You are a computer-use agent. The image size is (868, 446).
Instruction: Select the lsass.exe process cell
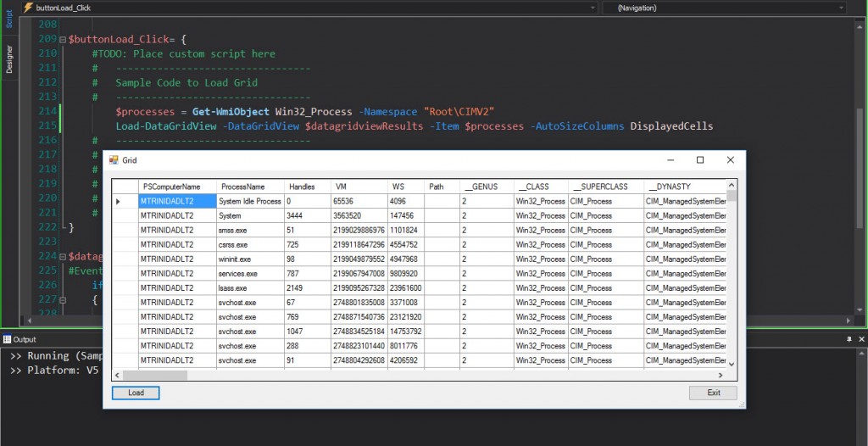coord(250,288)
